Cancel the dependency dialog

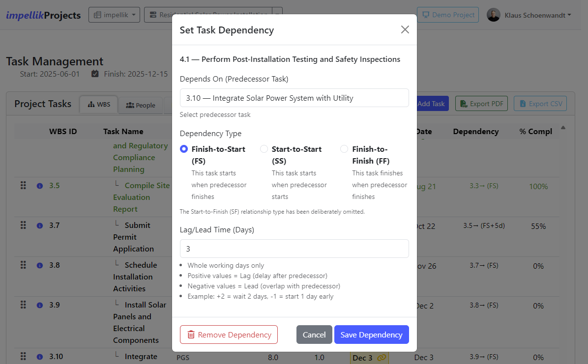(314, 335)
